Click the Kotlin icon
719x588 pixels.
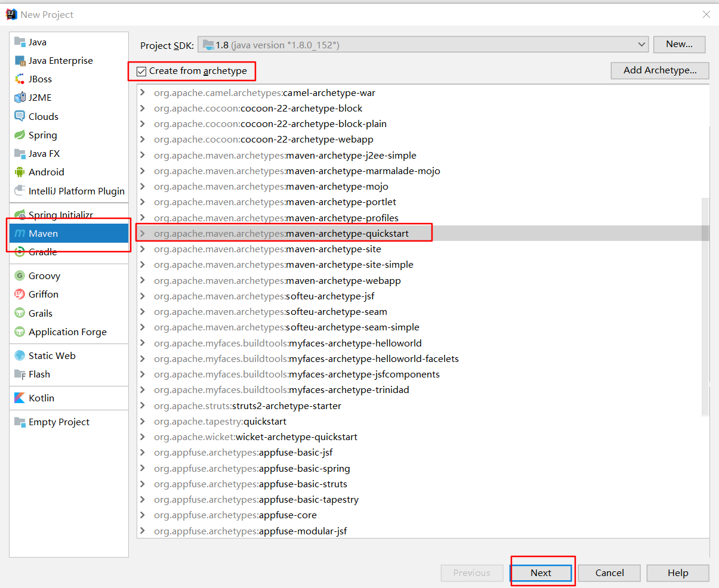[20, 398]
